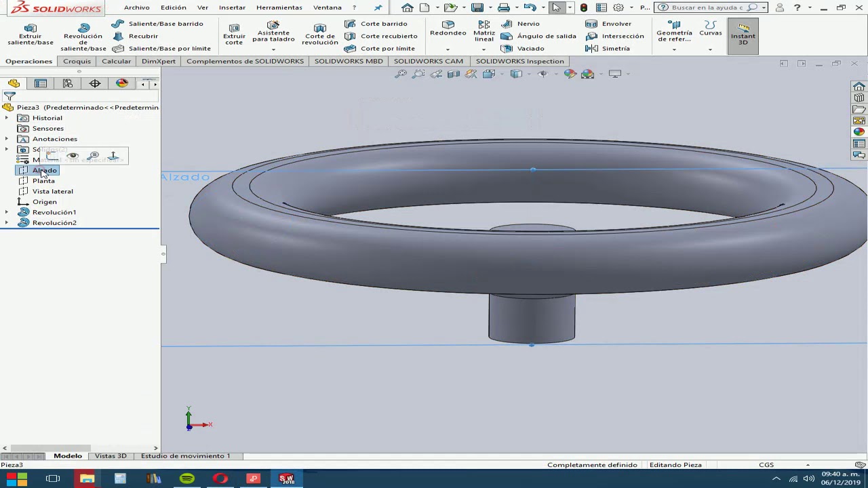Select the Nervio rib tool
Screen dimensions: 868x488
521,24
